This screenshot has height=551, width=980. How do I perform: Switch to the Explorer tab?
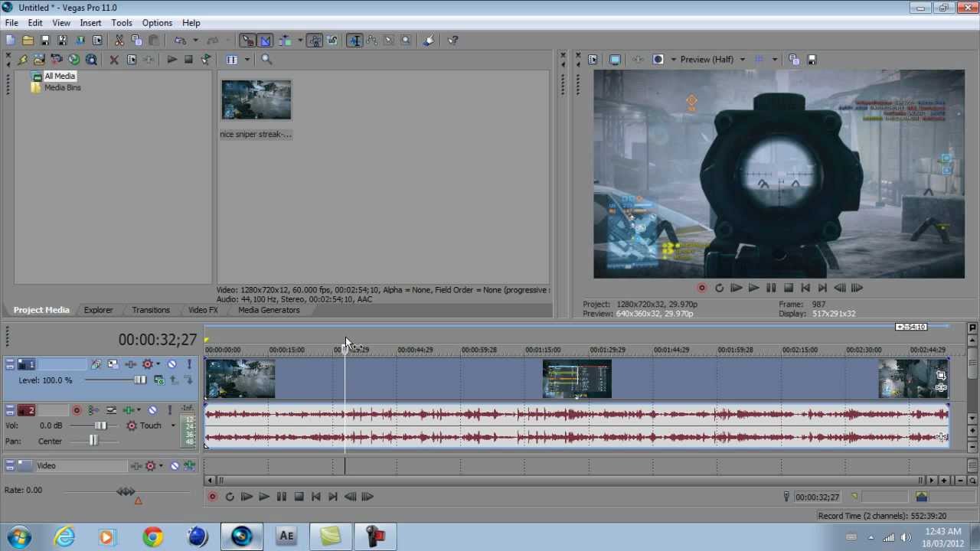[x=98, y=310]
